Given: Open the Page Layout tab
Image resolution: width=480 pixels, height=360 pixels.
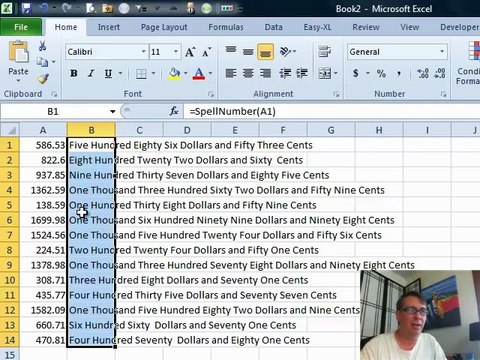Looking at the screenshot, I should (164, 27).
